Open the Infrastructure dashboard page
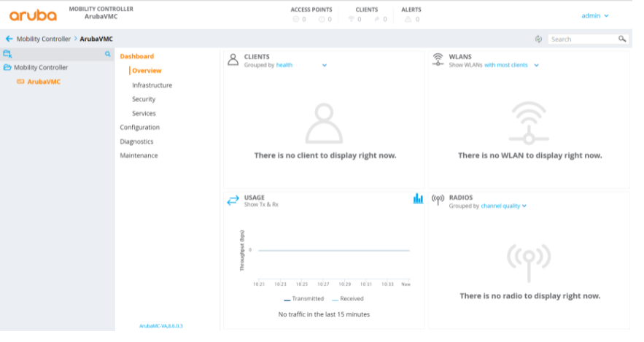 152,85
